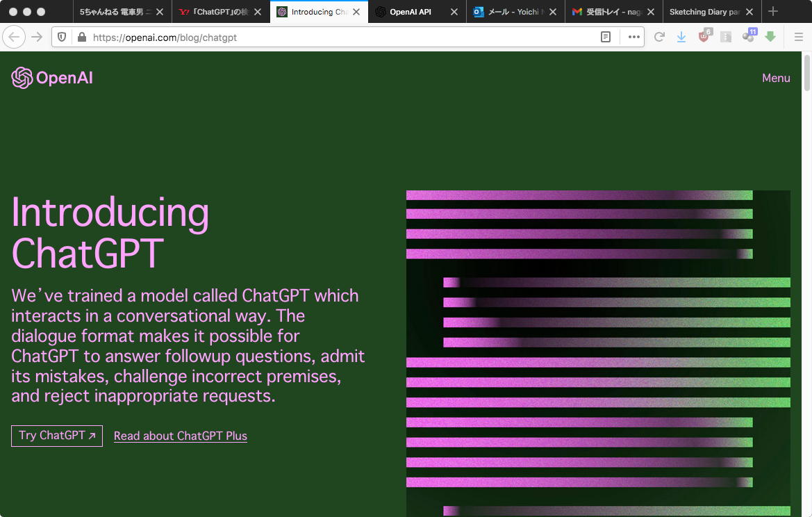Click the paragraph starting "We've trained a model"
The image size is (812, 517).
[188, 345]
